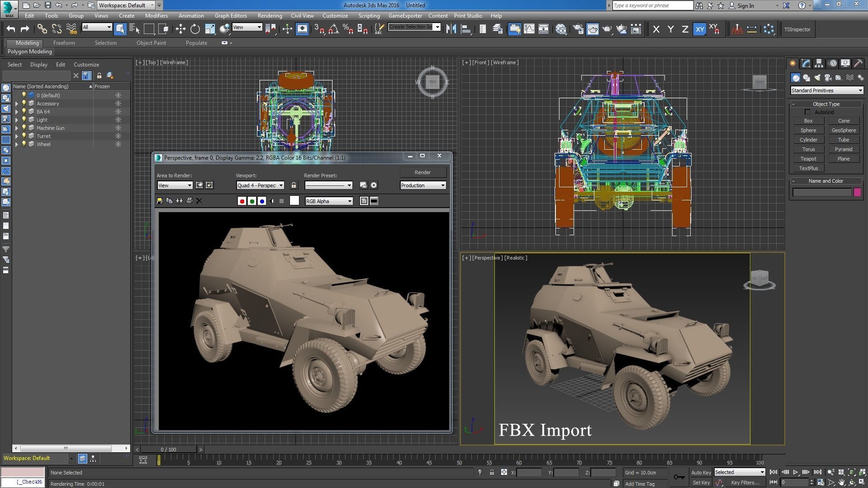This screenshot has width=868, height=488.
Task: Open the Render Preset dropdown
Action: [328, 185]
